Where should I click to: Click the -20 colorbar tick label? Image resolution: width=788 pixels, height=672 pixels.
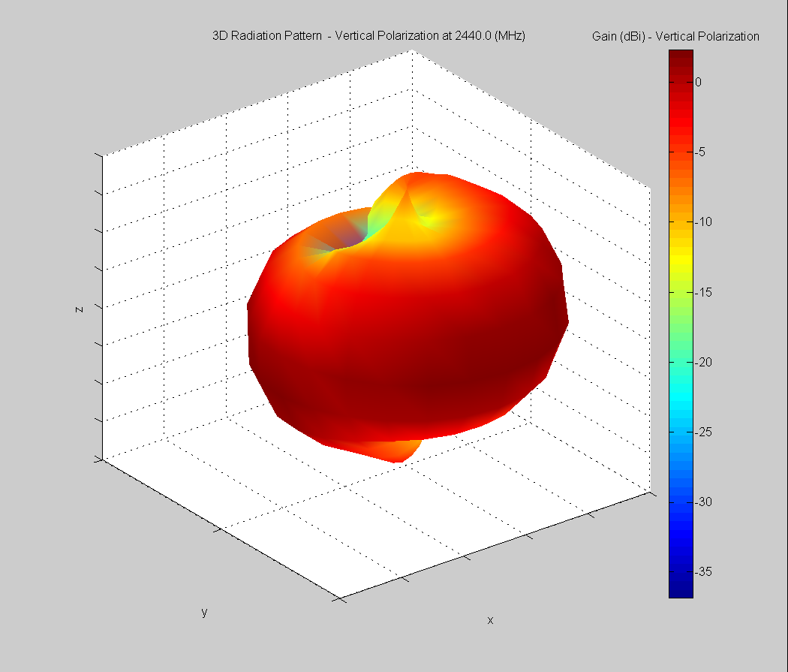click(x=703, y=362)
